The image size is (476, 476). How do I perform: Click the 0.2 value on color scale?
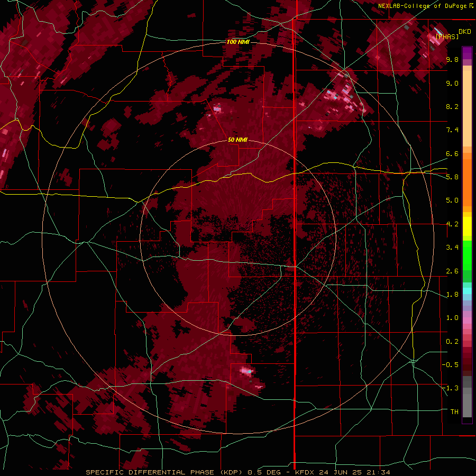pos(452,342)
